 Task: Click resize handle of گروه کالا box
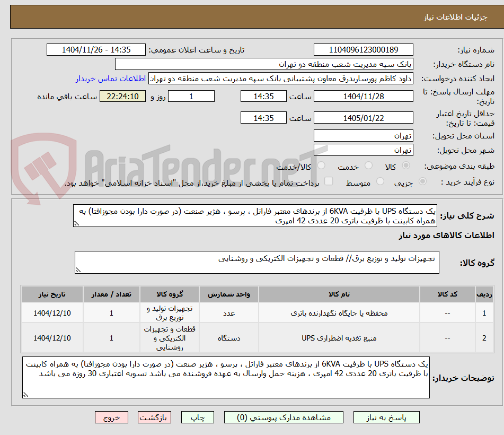pyautogui.click(x=78, y=270)
